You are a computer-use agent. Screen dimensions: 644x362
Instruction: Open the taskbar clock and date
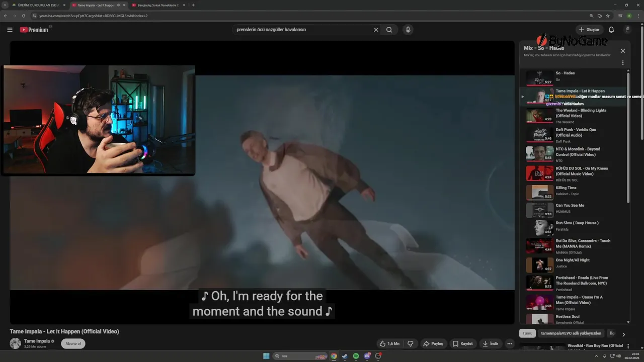pyautogui.click(x=631, y=356)
